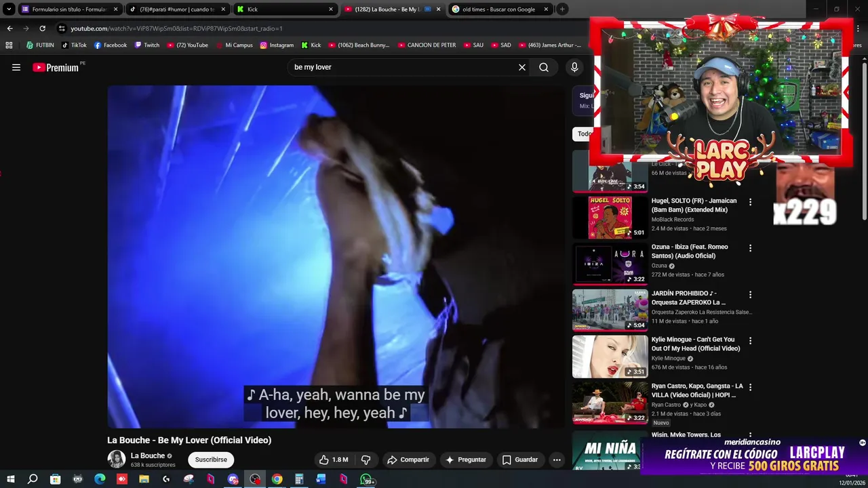868x488 pixels.
Task: View site information icon in address bar
Action: click(62, 28)
